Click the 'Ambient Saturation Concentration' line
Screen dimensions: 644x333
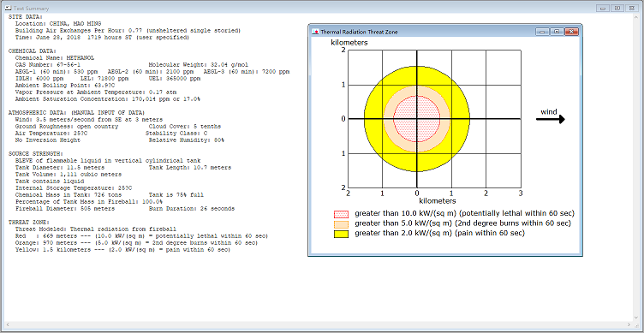(108, 99)
